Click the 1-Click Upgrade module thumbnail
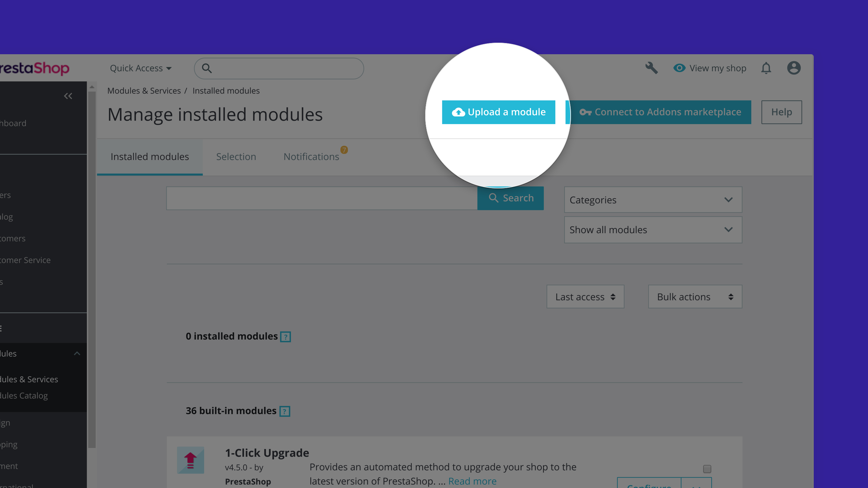This screenshot has height=488, width=868. (190, 460)
